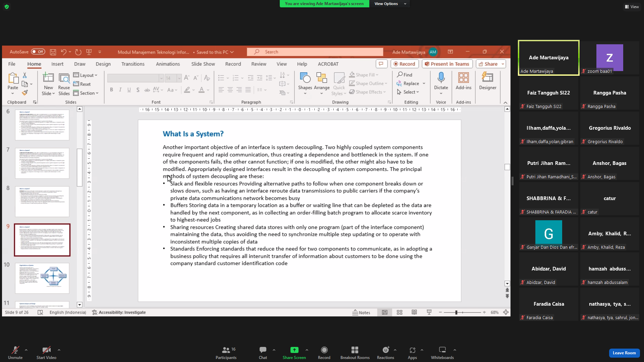Click the Reset slide button

point(82,84)
